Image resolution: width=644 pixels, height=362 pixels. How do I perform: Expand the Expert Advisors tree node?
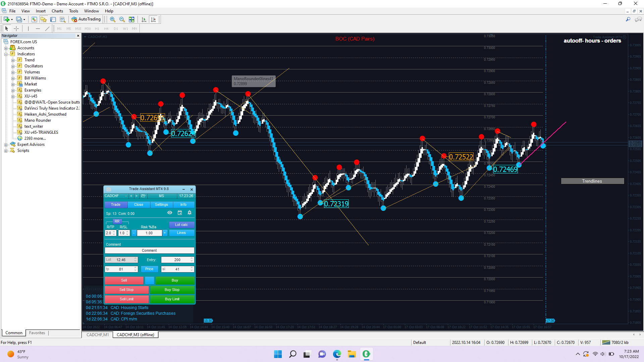(x=6, y=145)
